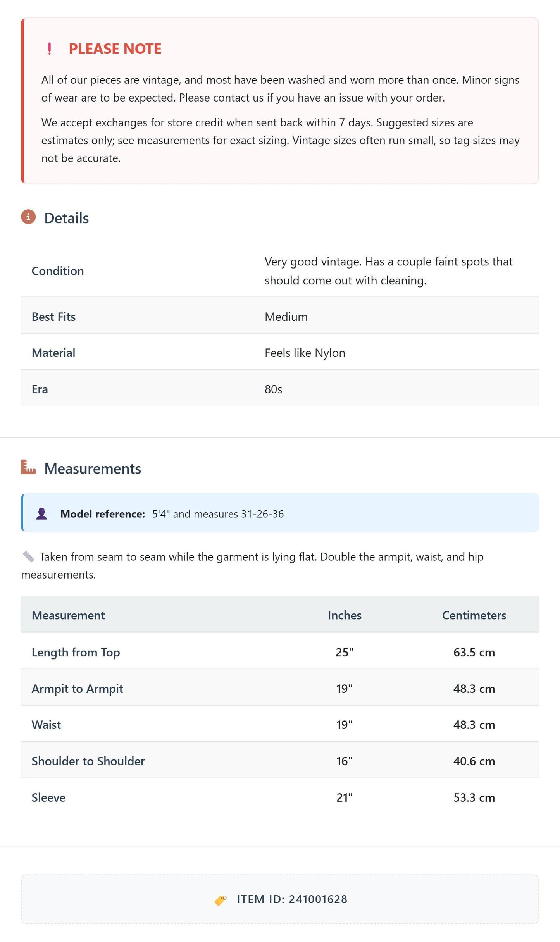Select the Sleeve 21" inches value

[x=345, y=797]
